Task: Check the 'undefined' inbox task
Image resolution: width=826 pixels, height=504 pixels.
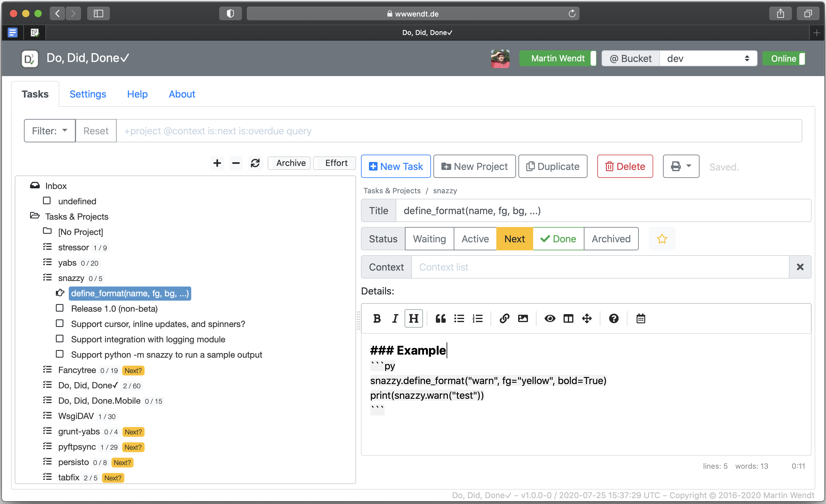Action: [47, 201]
